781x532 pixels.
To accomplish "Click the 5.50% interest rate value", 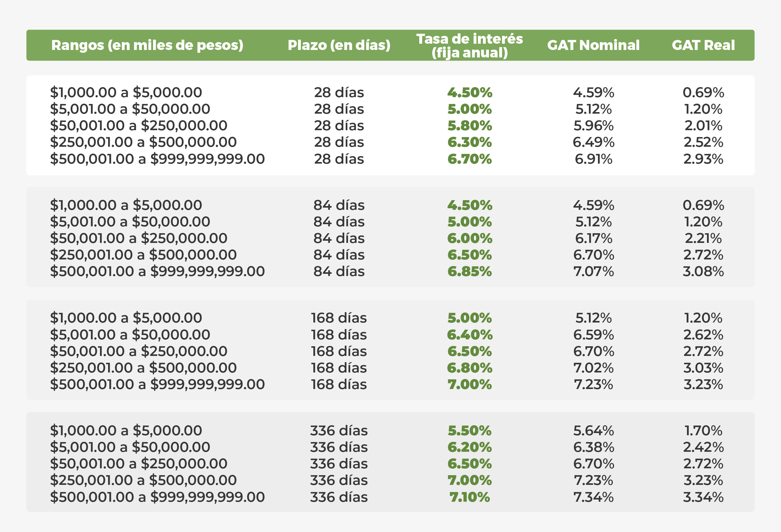I will [470, 431].
